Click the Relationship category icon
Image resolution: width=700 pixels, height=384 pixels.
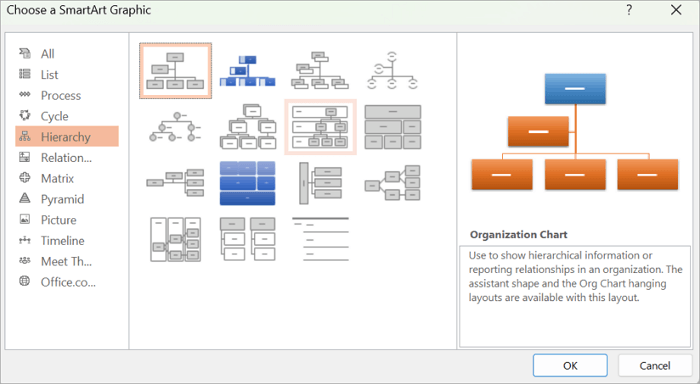[x=25, y=157]
